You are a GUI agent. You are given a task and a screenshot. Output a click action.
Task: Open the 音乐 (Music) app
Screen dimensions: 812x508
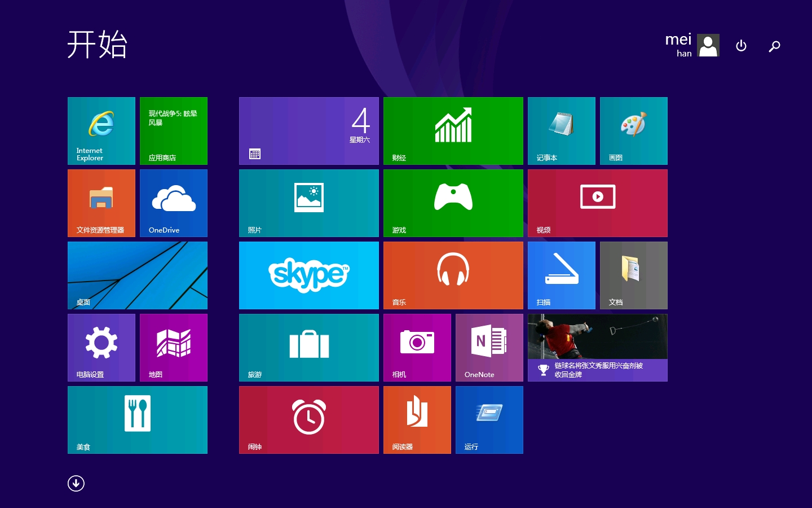point(453,275)
